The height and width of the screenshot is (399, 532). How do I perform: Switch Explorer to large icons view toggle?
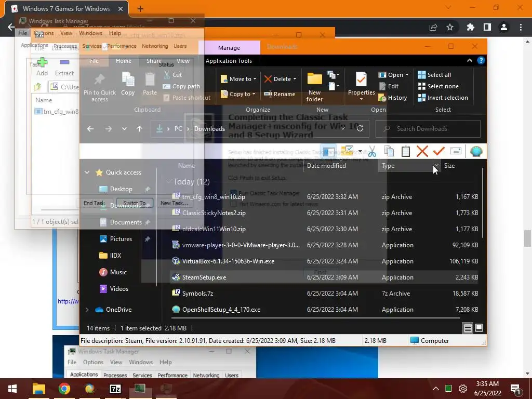[478, 328]
